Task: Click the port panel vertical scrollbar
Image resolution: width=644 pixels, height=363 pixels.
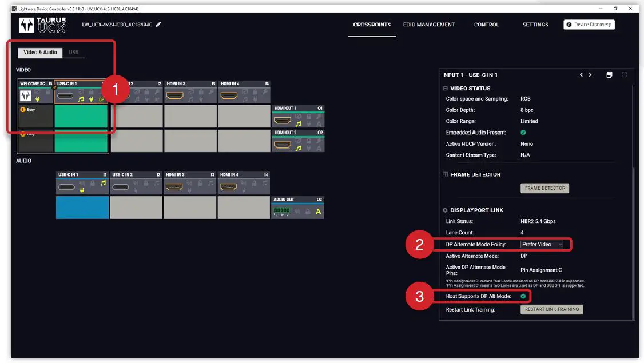Action: tap(633, 242)
